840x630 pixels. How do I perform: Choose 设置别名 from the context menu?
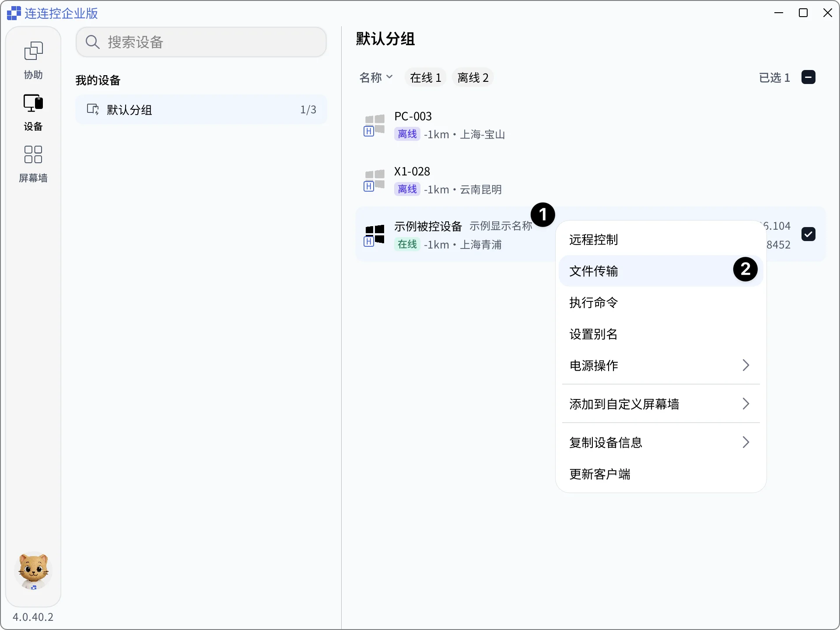661,334
